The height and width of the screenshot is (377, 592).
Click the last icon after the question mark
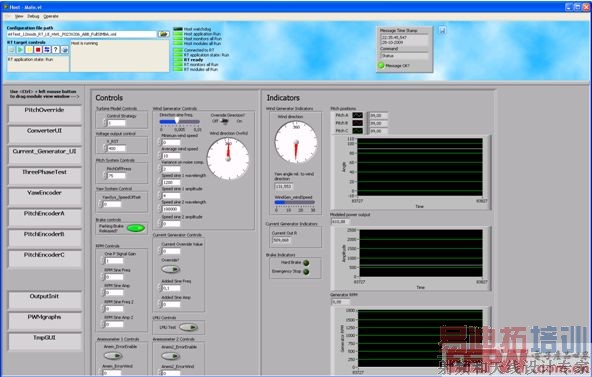pyautogui.click(x=65, y=50)
